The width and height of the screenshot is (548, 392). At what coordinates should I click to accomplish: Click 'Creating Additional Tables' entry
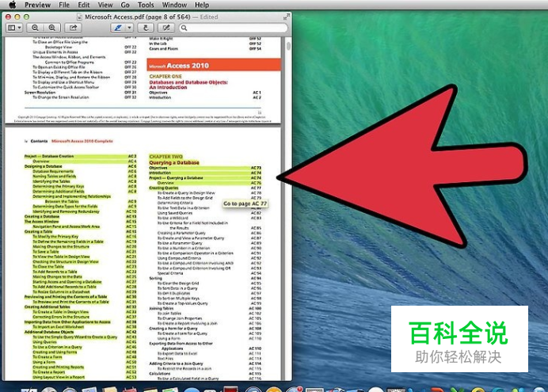48,306
